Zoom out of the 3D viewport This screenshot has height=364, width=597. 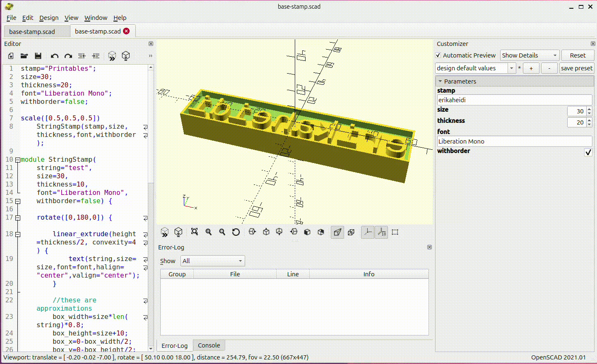[x=222, y=232]
